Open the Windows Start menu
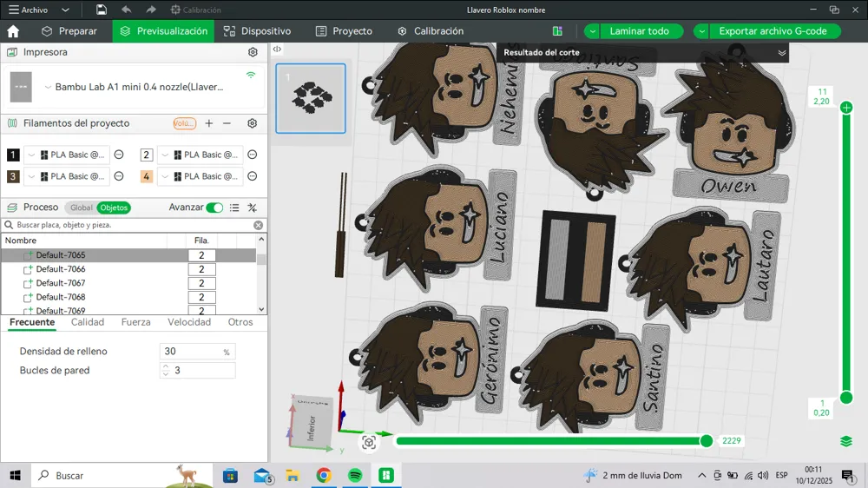Screen dimensions: 868x488 pyautogui.click(x=15, y=475)
